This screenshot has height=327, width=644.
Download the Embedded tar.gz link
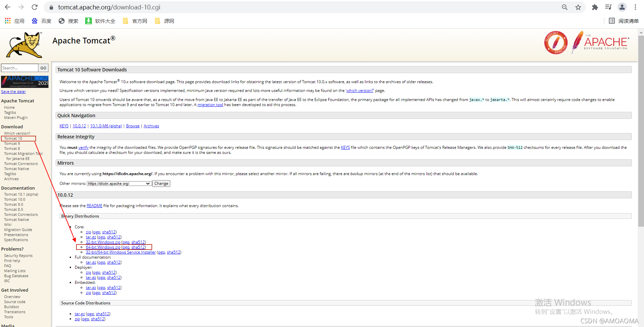coord(91,288)
